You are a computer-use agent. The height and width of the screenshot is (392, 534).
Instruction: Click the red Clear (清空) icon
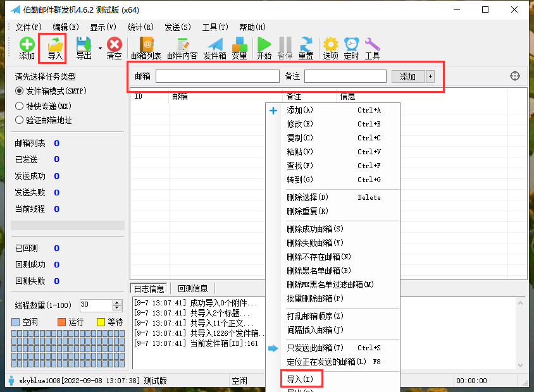coord(115,48)
